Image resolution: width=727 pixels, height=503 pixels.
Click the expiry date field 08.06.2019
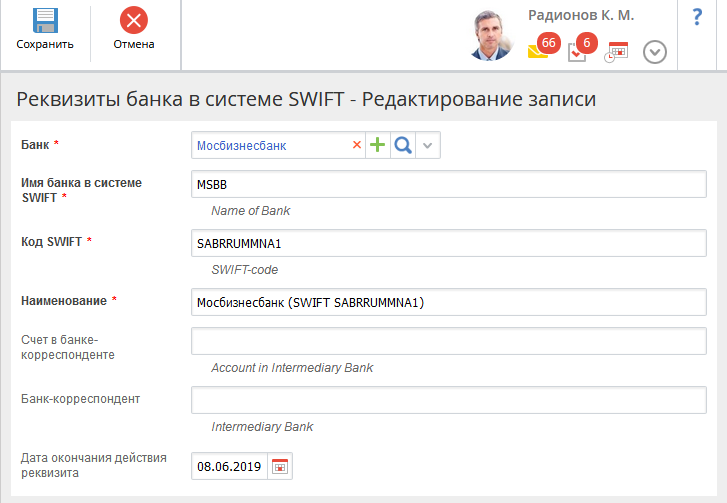tap(229, 466)
